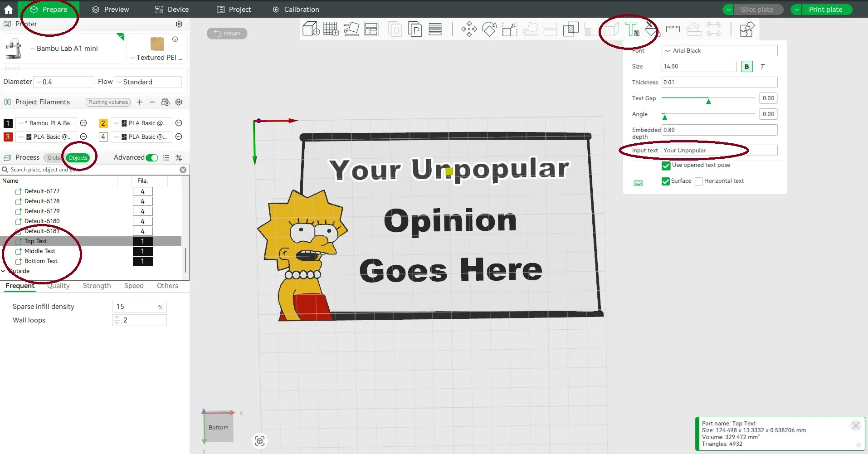This screenshot has height=454, width=868.
Task: Switch process scope to Objects
Action: pos(78,158)
